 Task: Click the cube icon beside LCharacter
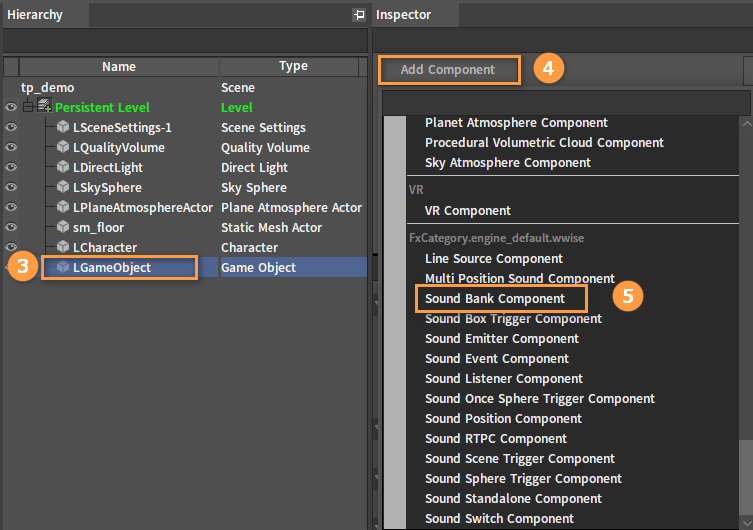click(63, 247)
